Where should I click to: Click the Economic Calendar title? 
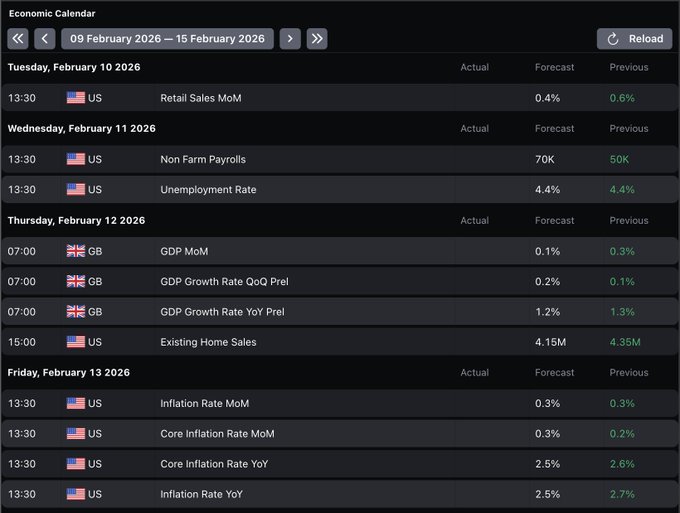[52, 14]
